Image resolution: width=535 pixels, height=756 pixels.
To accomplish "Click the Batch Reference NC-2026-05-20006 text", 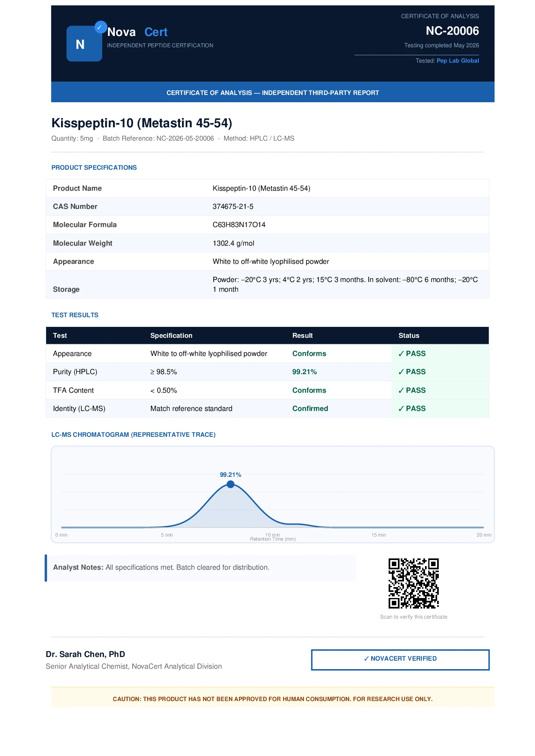I will pos(158,138).
